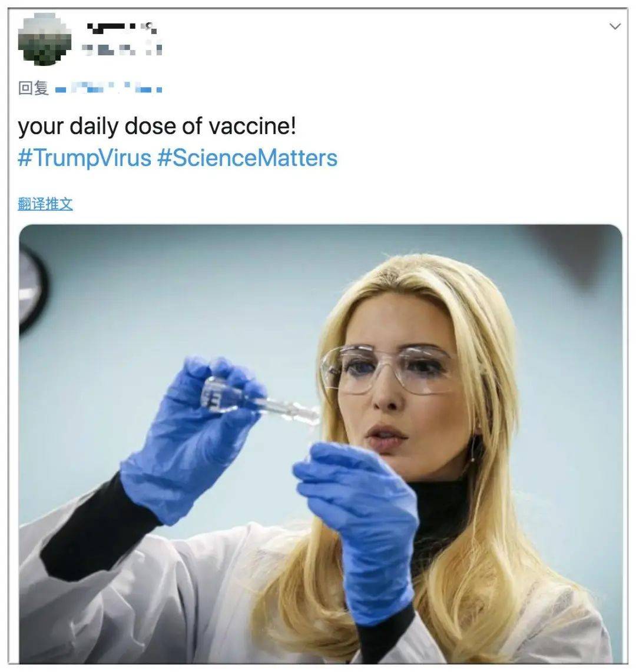
Task: Click the #TrumpVirus hashtag
Action: 84,158
